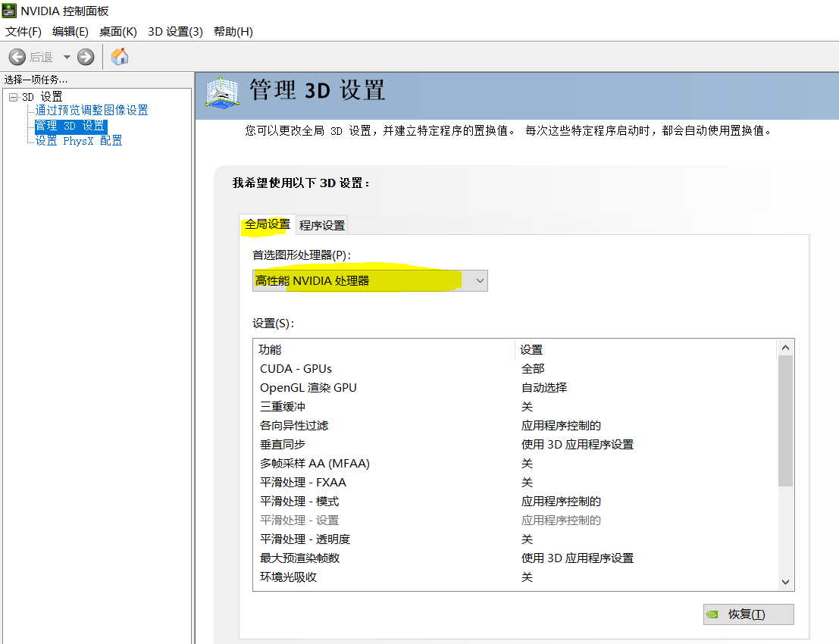Click the settings list scrollbar thumb
This screenshot has height=644, width=839.
pyautogui.click(x=785, y=421)
